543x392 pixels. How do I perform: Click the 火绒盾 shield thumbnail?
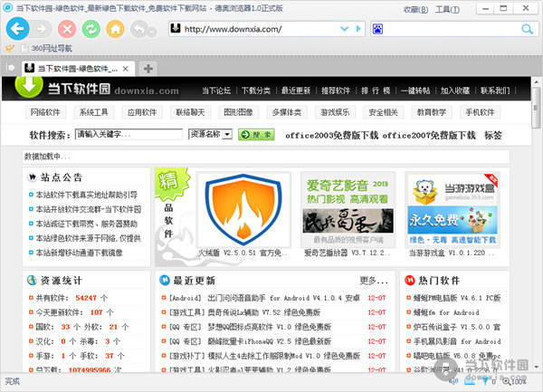243,210
